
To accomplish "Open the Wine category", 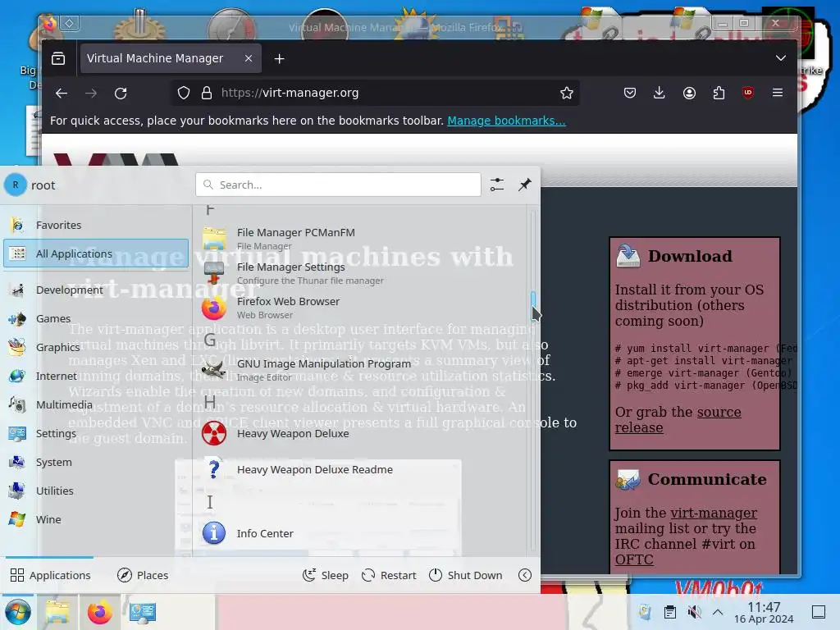I will click(96, 519).
